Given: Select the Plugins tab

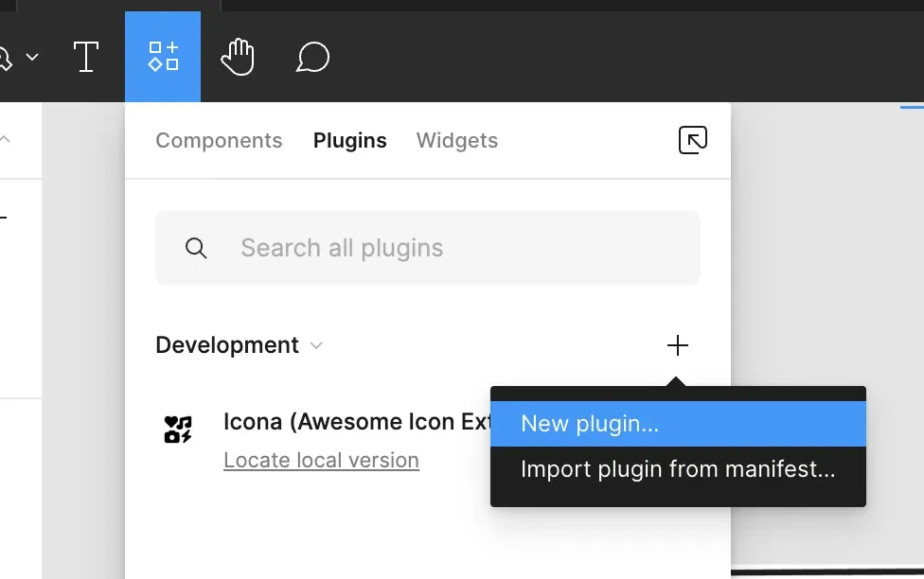Looking at the screenshot, I should 349,141.
